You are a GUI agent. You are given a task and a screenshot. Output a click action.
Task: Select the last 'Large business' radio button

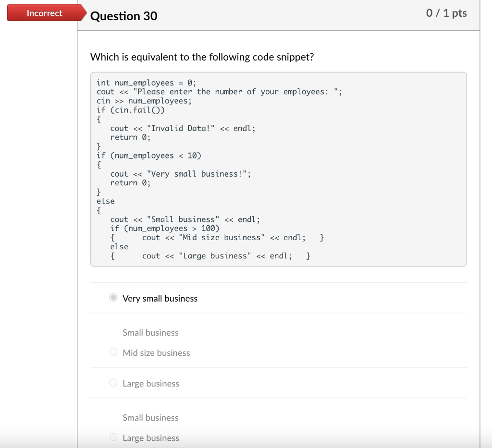[x=113, y=437]
